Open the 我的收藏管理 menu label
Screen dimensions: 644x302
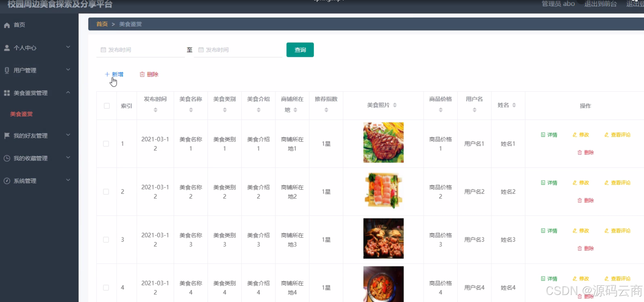(x=31, y=158)
